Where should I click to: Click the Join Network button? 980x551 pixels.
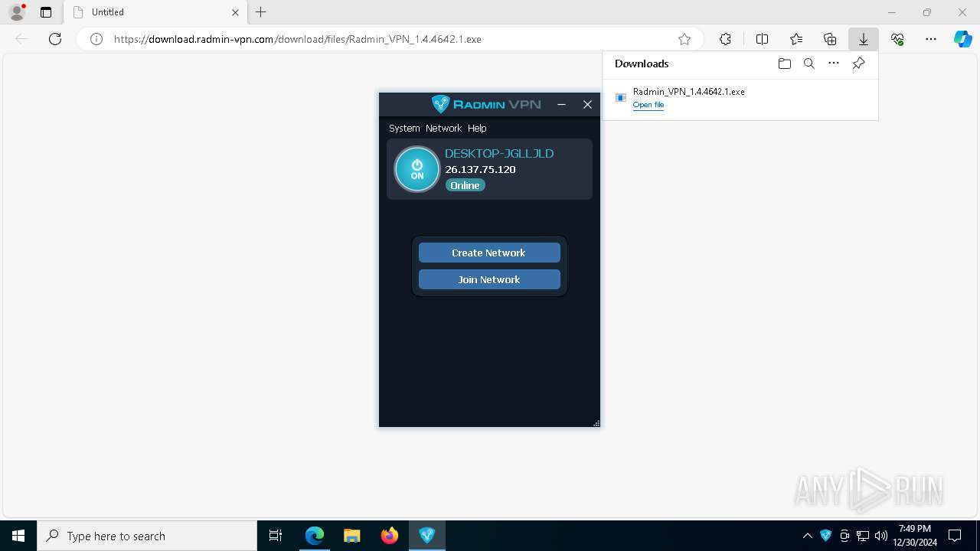click(489, 279)
